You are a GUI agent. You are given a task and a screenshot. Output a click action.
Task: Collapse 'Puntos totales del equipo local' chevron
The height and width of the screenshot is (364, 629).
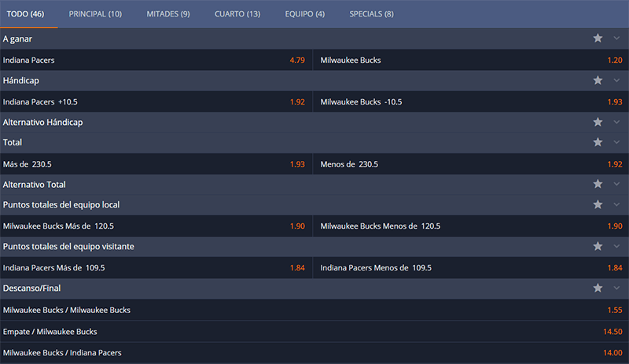[616, 204]
